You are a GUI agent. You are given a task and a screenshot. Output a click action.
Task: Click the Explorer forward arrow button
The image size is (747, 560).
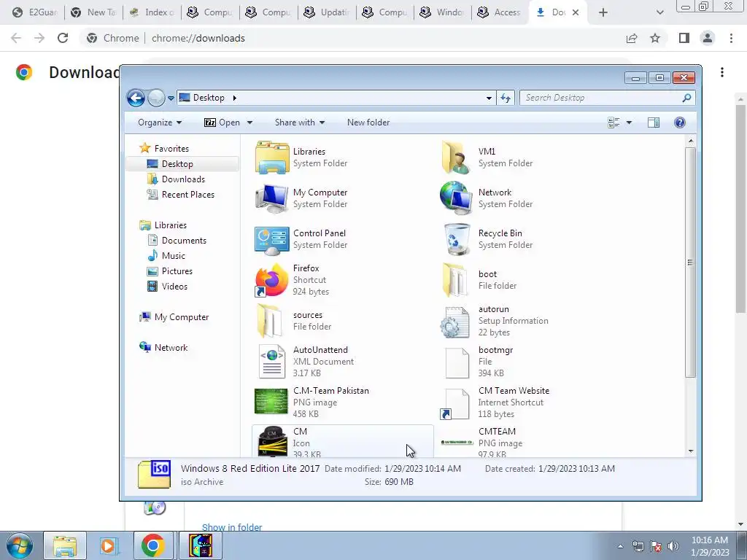[x=156, y=98]
